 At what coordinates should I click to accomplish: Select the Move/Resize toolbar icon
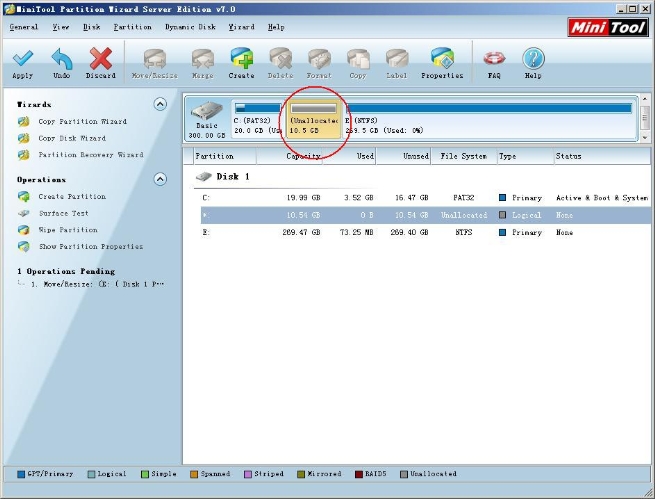click(155, 59)
